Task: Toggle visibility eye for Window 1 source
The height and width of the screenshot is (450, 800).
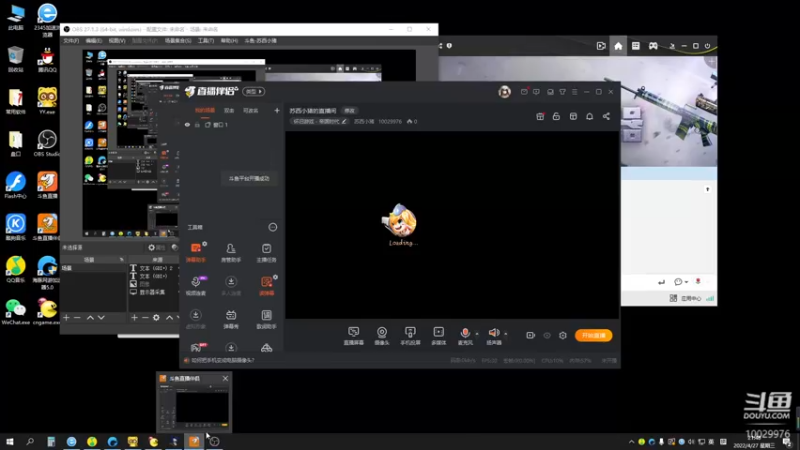Action: tap(187, 124)
